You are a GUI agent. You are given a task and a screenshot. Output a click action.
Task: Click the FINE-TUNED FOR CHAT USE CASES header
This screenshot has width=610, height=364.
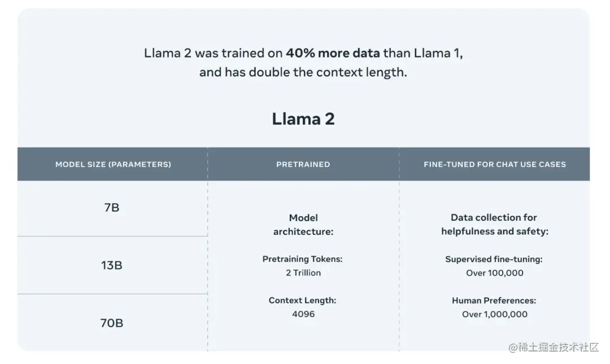494,164
